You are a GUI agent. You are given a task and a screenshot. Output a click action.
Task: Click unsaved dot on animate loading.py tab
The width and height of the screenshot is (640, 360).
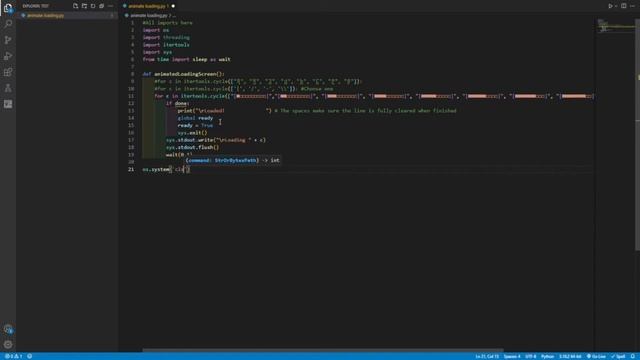173,6
